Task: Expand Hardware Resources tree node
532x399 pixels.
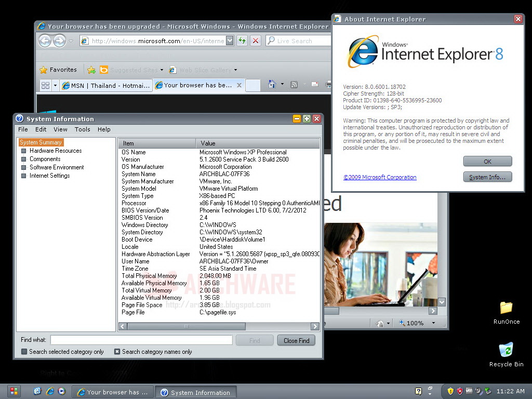Action: 23,151
